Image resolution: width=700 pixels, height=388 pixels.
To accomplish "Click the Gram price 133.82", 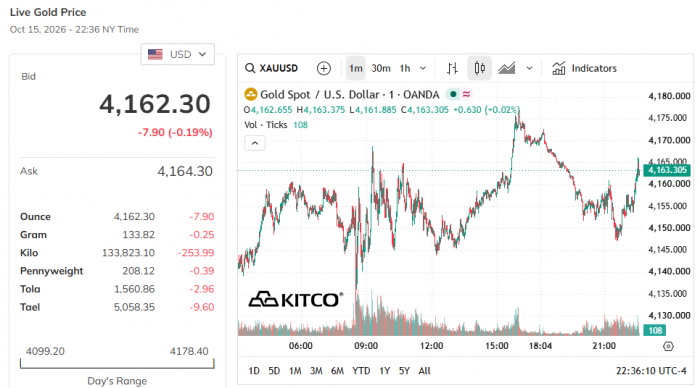I will (138, 235).
